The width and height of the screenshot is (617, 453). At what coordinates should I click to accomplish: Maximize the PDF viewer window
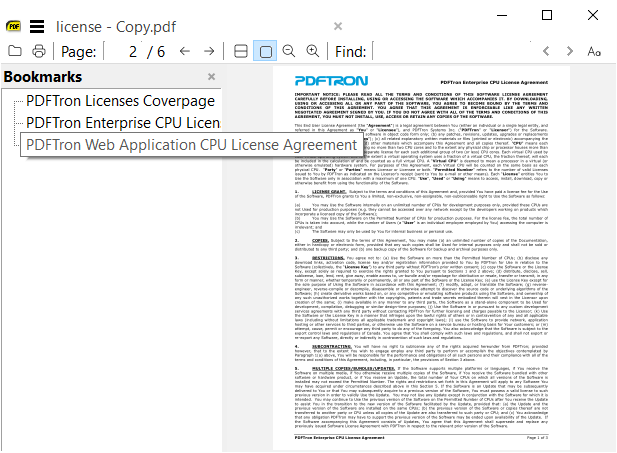coord(547,15)
